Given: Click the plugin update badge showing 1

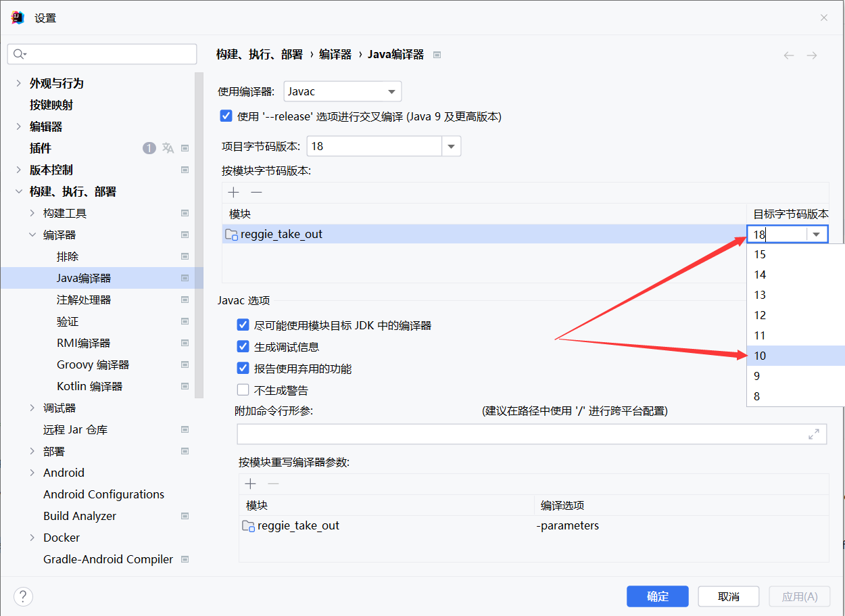Looking at the screenshot, I should click(x=149, y=148).
